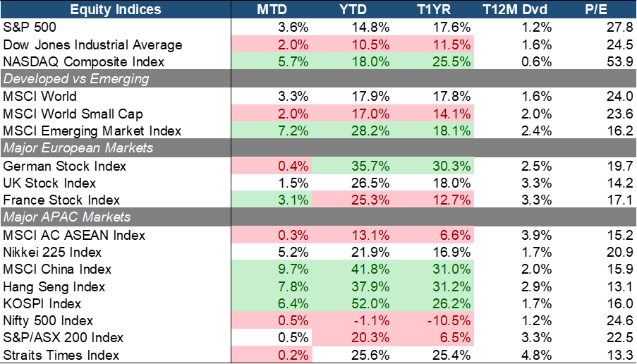Click the Major APAC Markets section label

(x=67, y=217)
